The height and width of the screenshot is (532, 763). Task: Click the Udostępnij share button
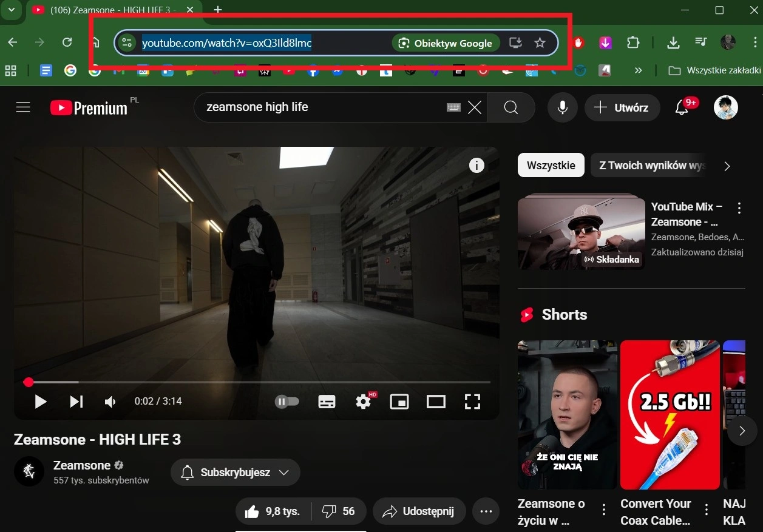click(419, 511)
